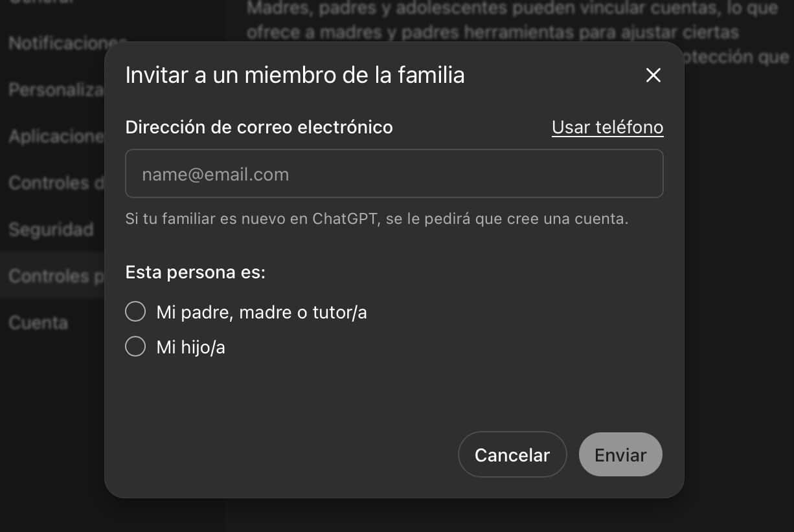Select Controles parentales in the sidebar

coord(56,276)
